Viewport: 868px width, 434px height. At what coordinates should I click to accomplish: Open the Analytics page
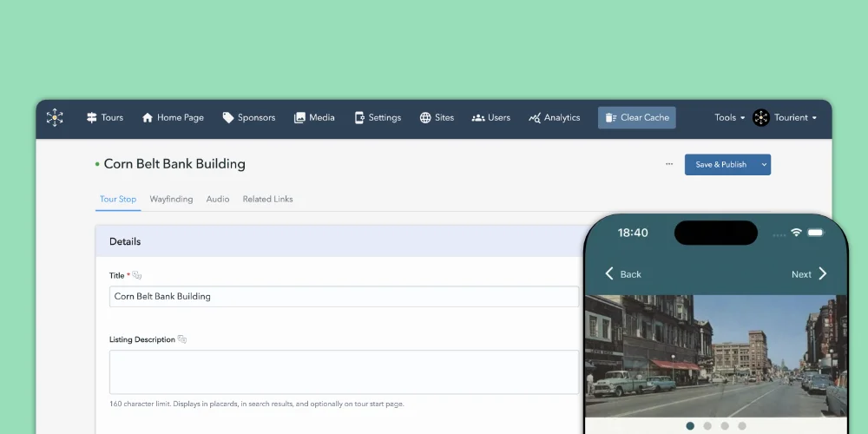pos(554,117)
